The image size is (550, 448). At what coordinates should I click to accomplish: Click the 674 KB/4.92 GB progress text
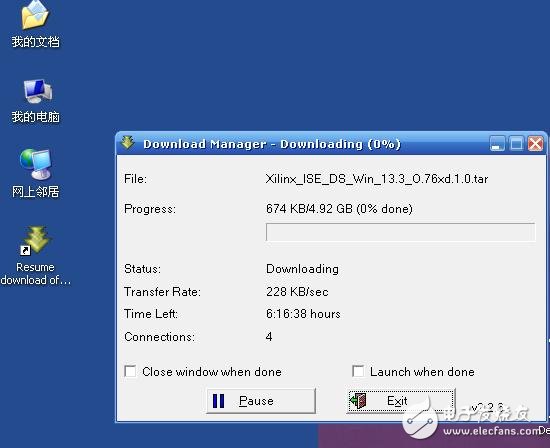click(x=339, y=209)
